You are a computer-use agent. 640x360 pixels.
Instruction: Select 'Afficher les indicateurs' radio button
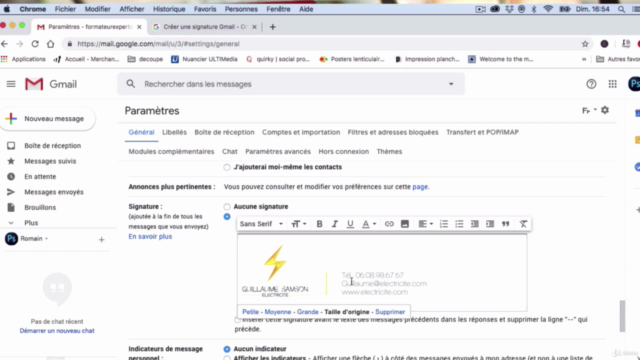tap(227, 358)
